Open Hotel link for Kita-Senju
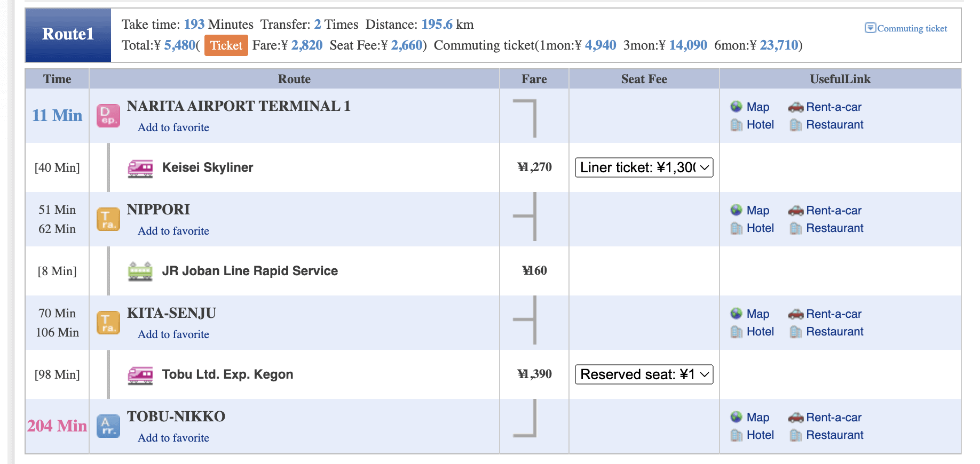Image resolution: width=980 pixels, height=464 pixels. point(760,332)
